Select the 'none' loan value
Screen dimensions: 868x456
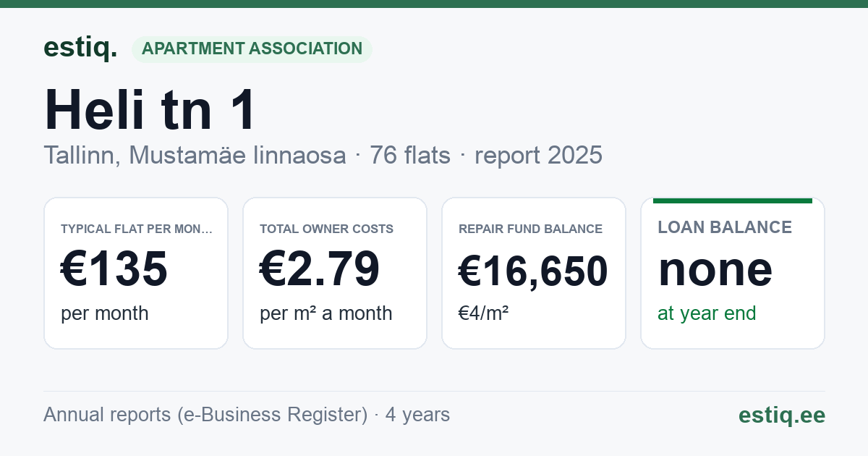click(715, 269)
